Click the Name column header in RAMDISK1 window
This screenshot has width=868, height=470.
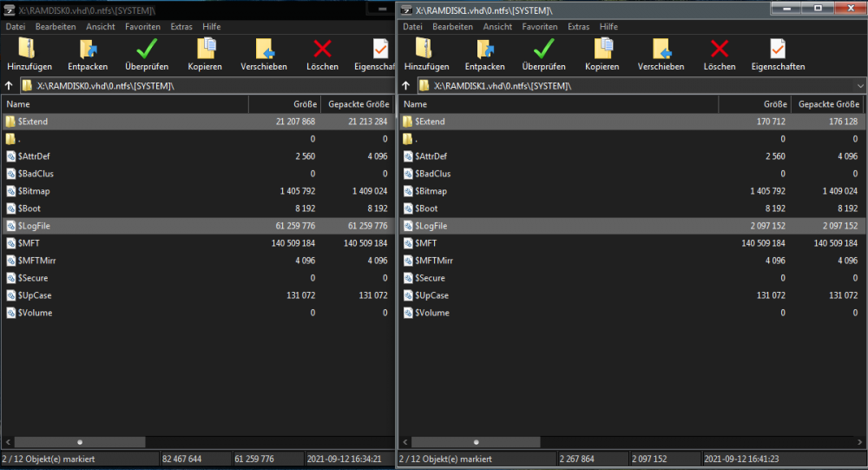click(x=556, y=104)
